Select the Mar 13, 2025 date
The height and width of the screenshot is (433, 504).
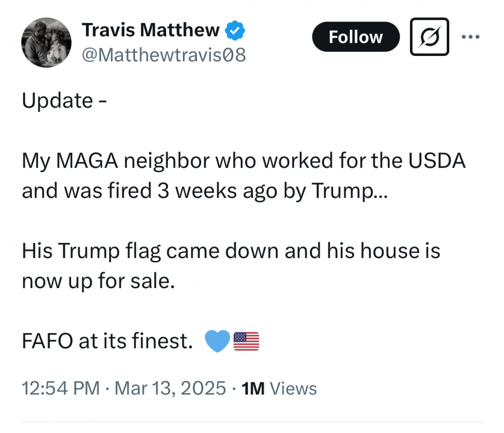point(170,388)
